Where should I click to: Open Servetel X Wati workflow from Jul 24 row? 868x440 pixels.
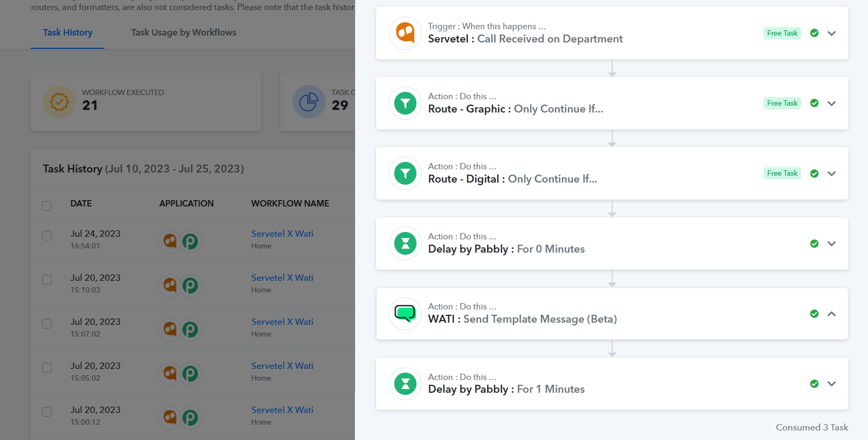coord(282,234)
